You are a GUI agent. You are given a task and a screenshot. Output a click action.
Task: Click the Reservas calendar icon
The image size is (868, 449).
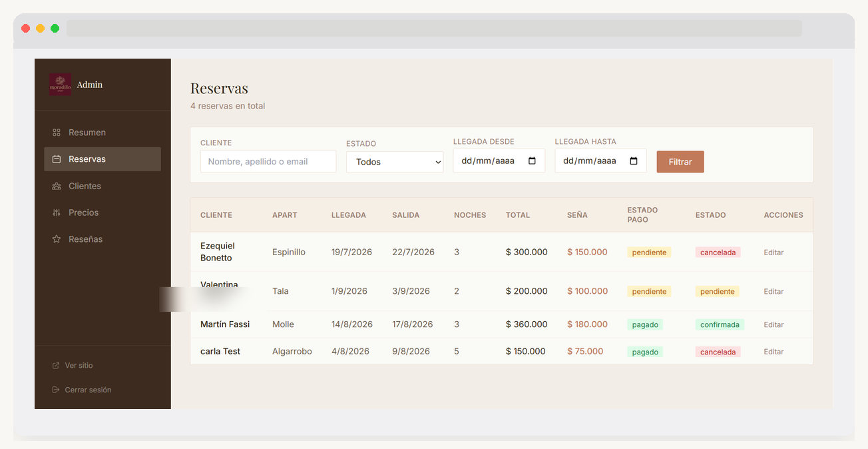[x=57, y=159]
